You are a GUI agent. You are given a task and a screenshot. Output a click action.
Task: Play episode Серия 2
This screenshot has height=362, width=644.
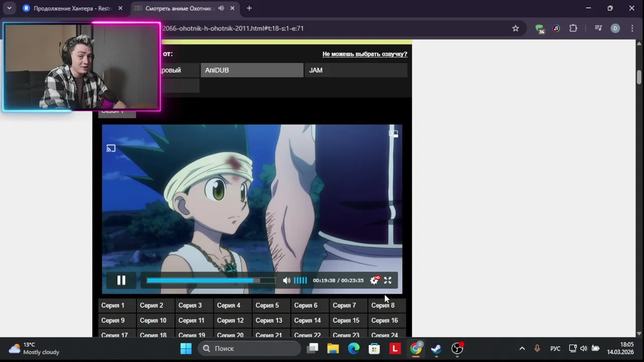coord(155,305)
